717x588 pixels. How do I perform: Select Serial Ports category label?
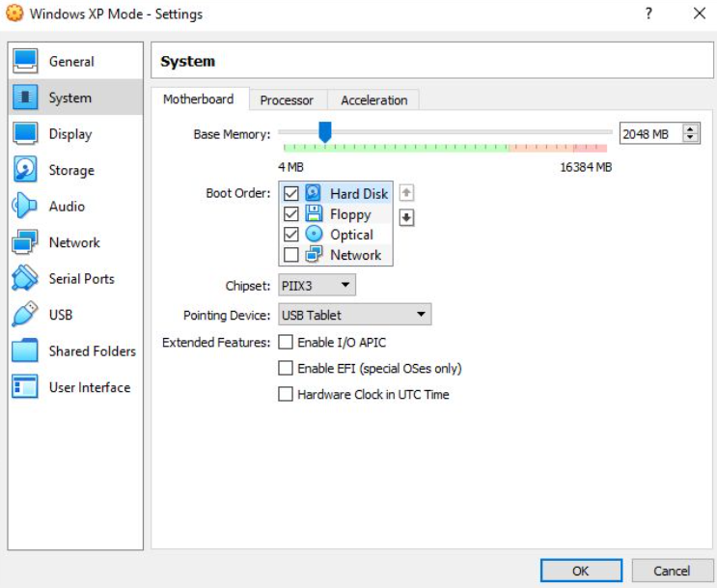coord(82,279)
